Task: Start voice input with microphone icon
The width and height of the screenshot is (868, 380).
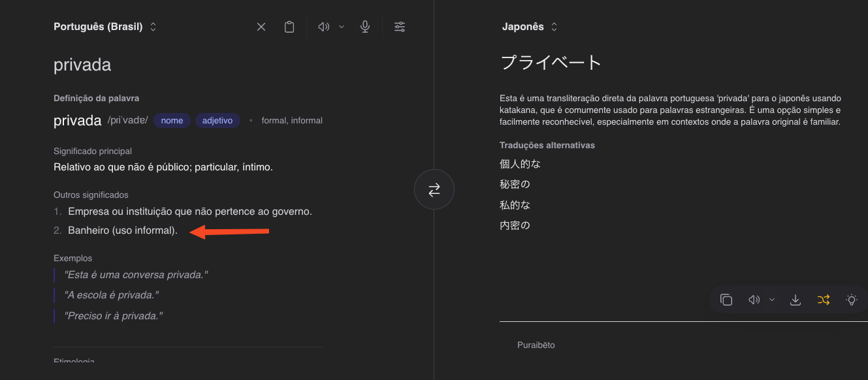Action: pos(365,27)
